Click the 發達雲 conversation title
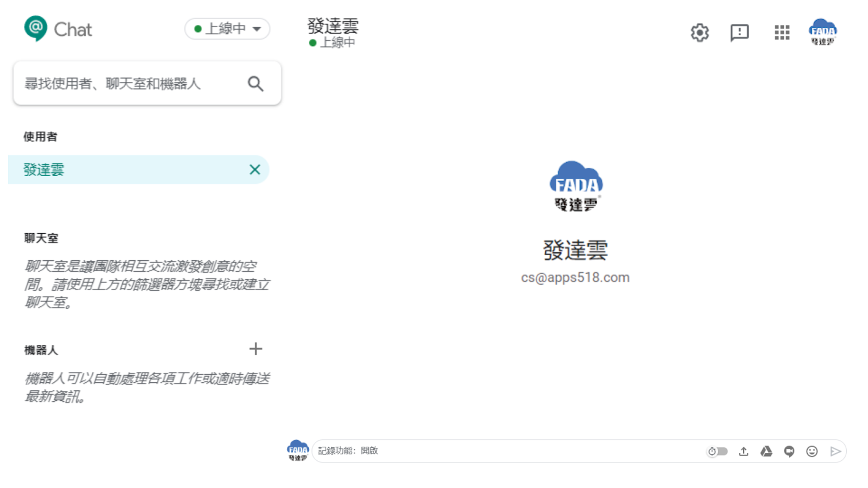 333,25
